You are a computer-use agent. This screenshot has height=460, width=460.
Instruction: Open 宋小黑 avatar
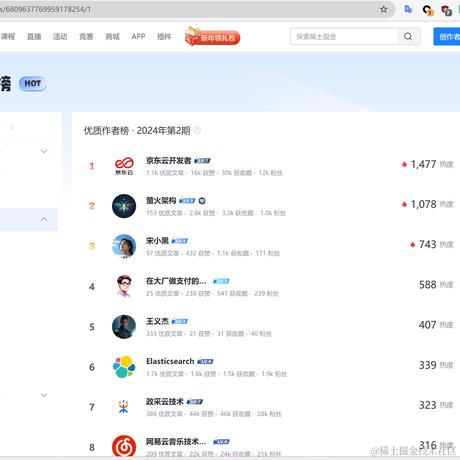point(124,246)
